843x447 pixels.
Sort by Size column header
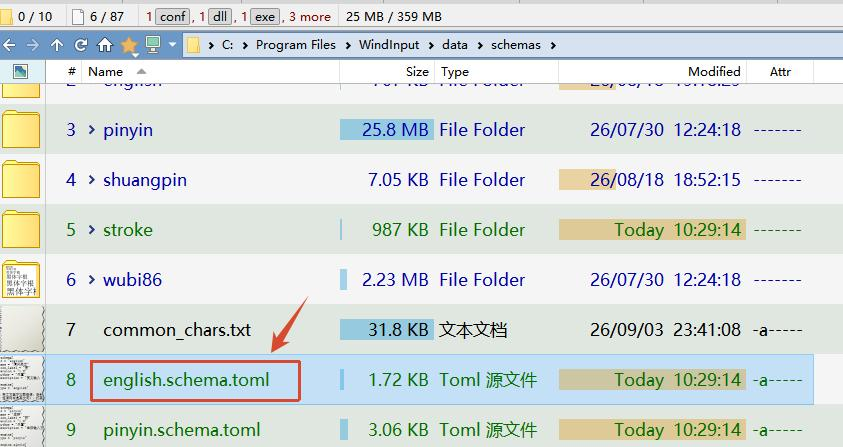point(388,72)
